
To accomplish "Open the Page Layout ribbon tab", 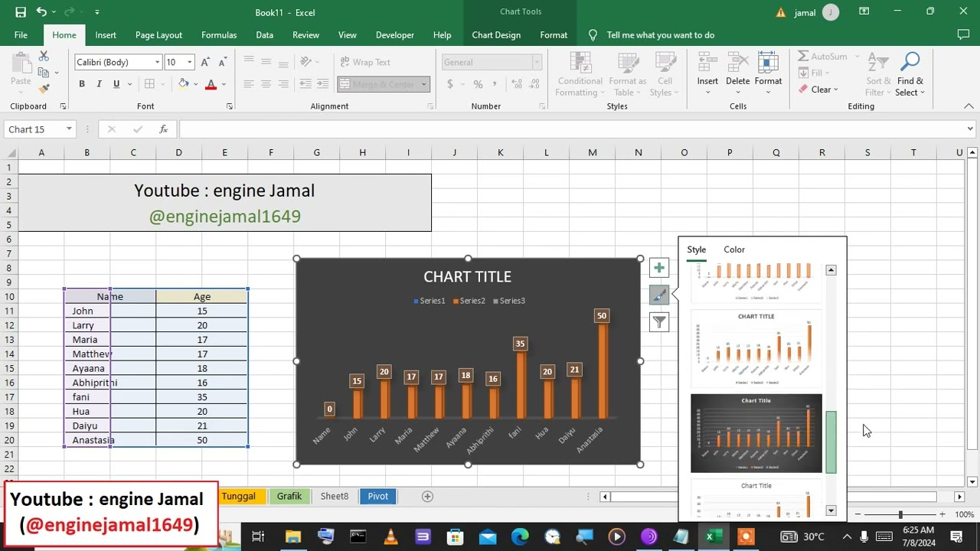I will (158, 35).
